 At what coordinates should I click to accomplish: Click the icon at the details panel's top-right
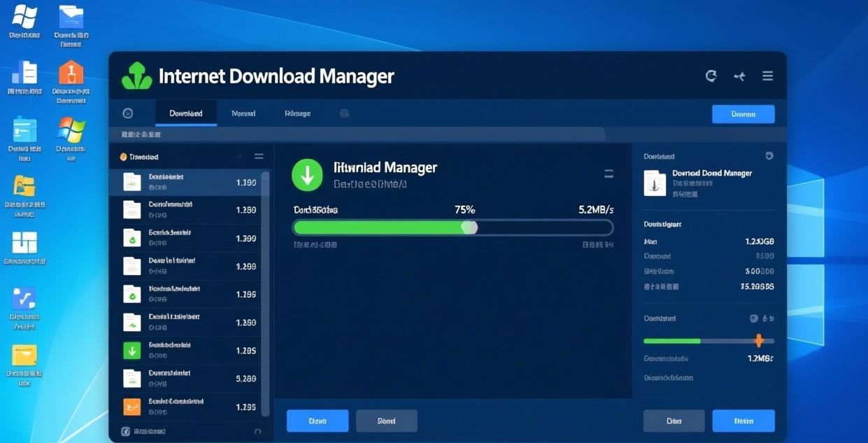pos(769,156)
